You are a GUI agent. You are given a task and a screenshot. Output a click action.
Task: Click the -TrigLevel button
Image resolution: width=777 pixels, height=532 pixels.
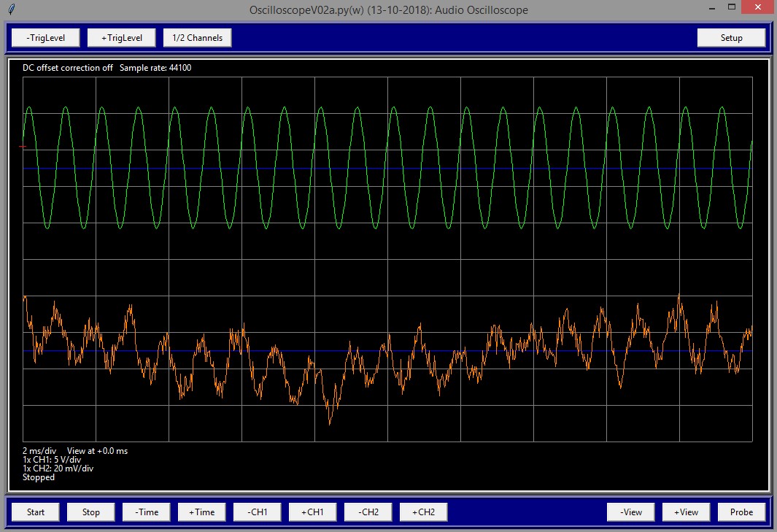(44, 38)
